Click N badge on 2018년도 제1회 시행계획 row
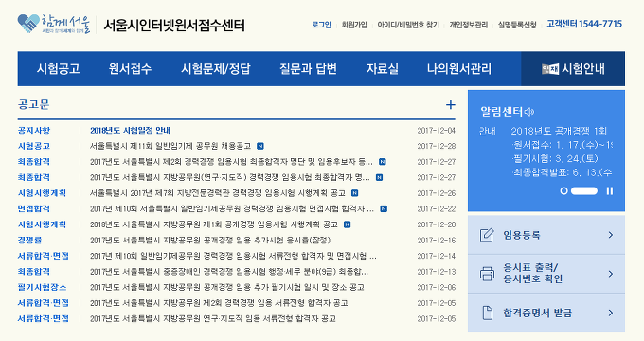 [347, 224]
